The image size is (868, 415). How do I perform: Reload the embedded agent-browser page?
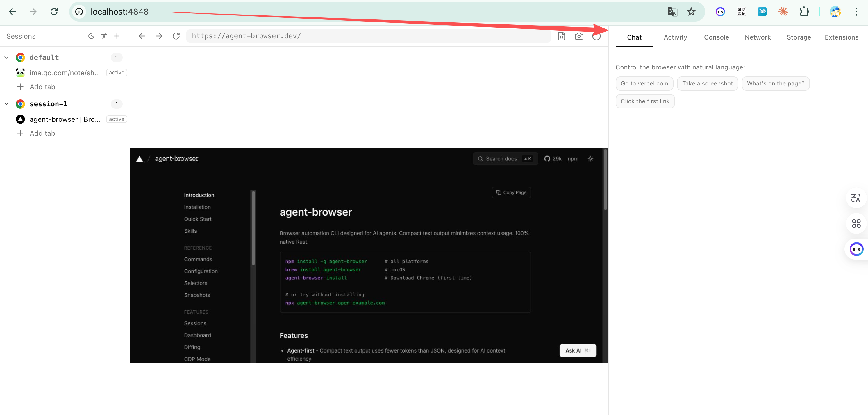pyautogui.click(x=176, y=36)
